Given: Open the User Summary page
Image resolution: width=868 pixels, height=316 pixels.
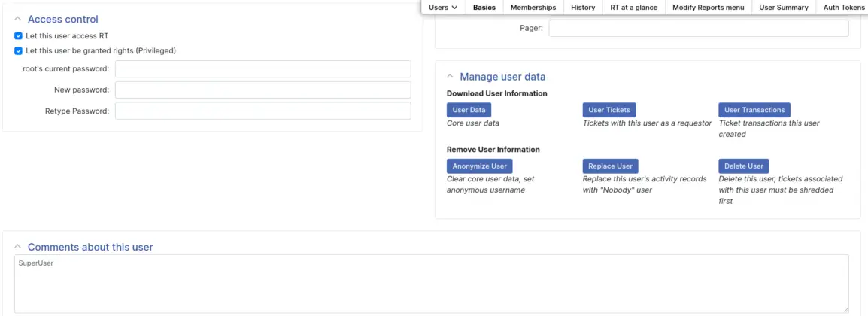Looking at the screenshot, I should 783,8.
